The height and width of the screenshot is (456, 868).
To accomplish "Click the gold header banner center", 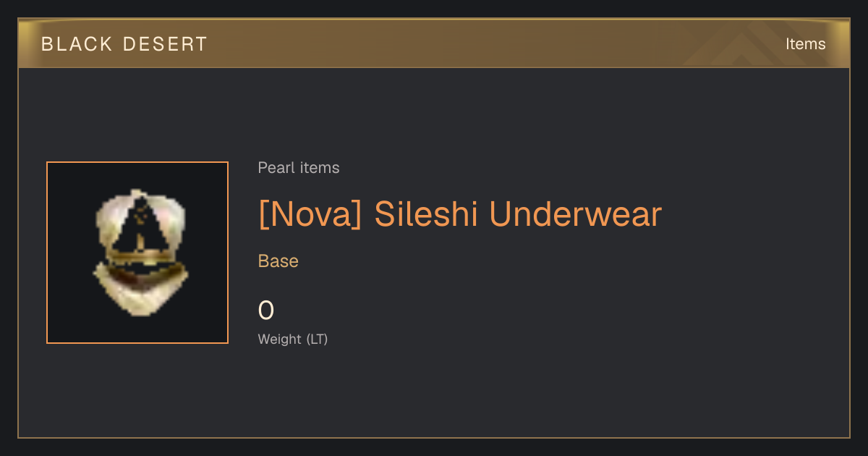I will pos(434,43).
